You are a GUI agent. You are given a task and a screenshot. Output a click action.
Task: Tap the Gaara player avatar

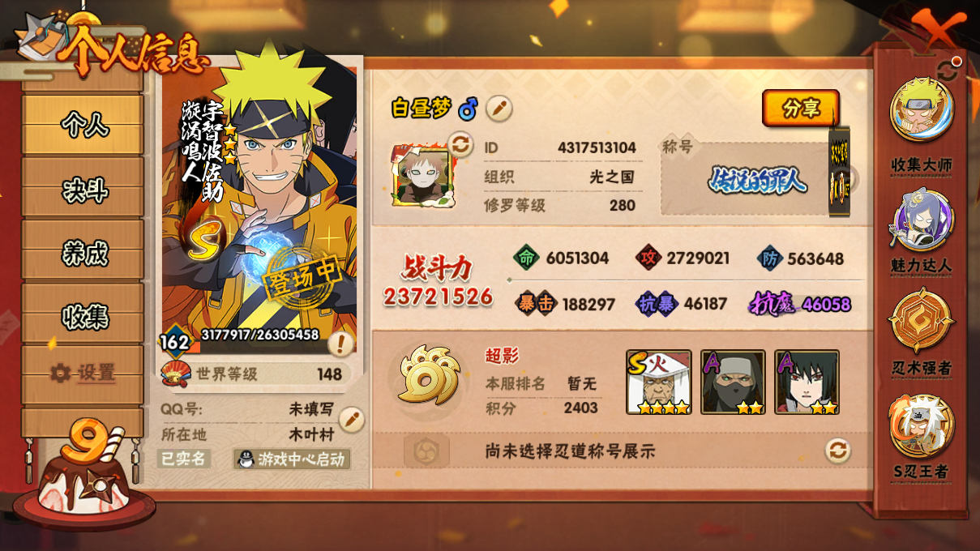tap(420, 176)
